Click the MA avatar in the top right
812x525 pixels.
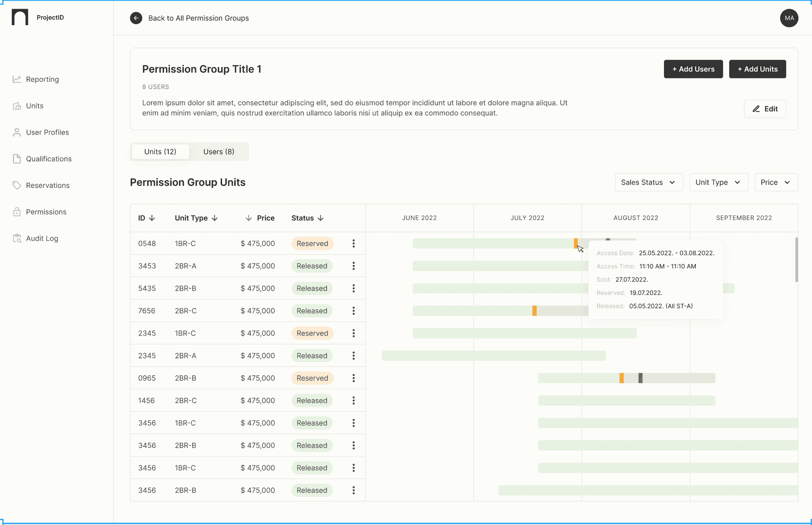point(789,18)
